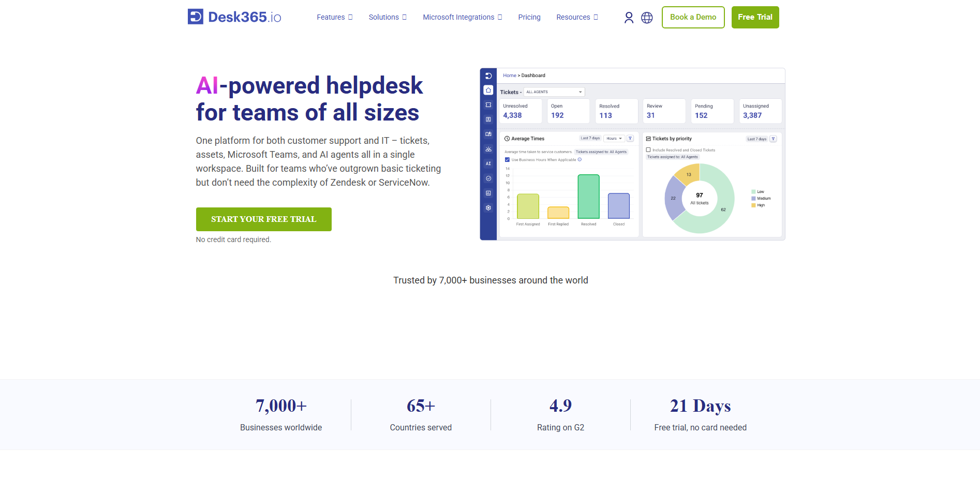Click the agents icon above AI in sidebar

[x=488, y=149]
